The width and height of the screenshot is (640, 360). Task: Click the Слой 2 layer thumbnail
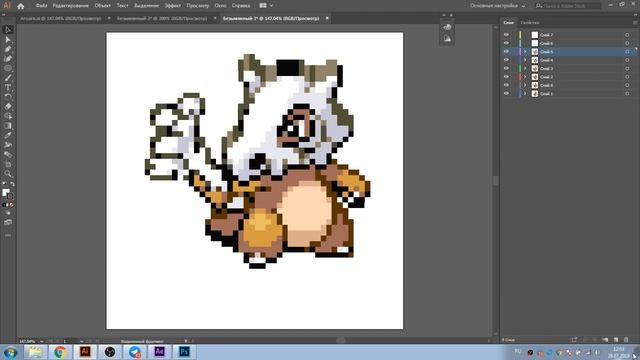pos(535,77)
